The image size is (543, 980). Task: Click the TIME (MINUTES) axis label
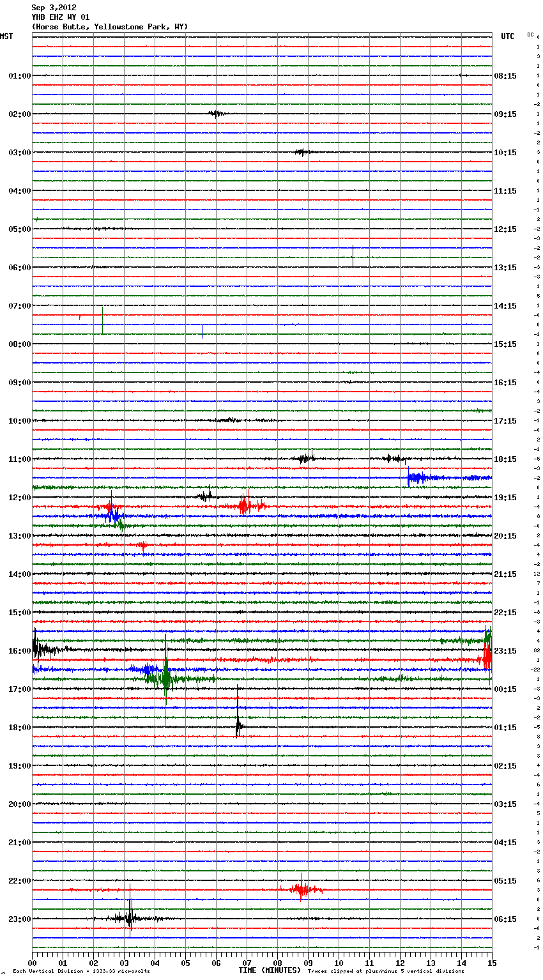point(270,970)
